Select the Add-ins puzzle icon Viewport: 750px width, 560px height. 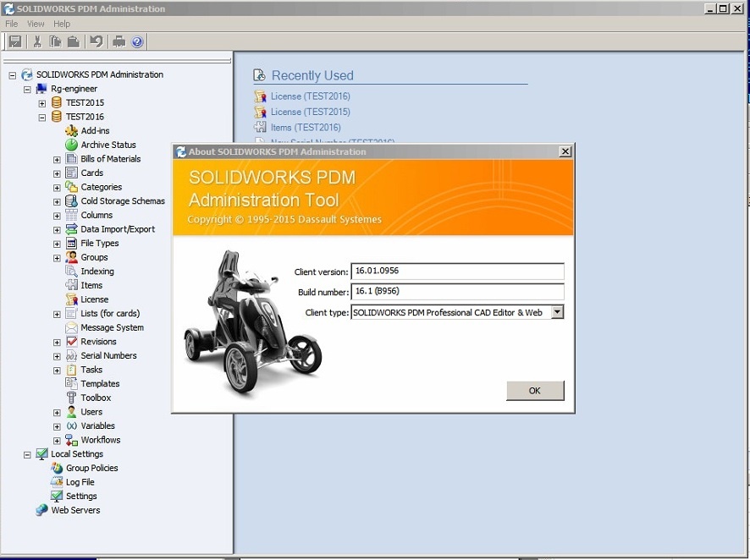(x=71, y=130)
